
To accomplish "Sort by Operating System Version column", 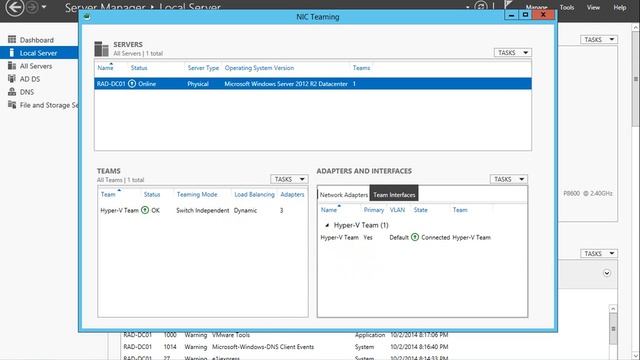I will (259, 68).
